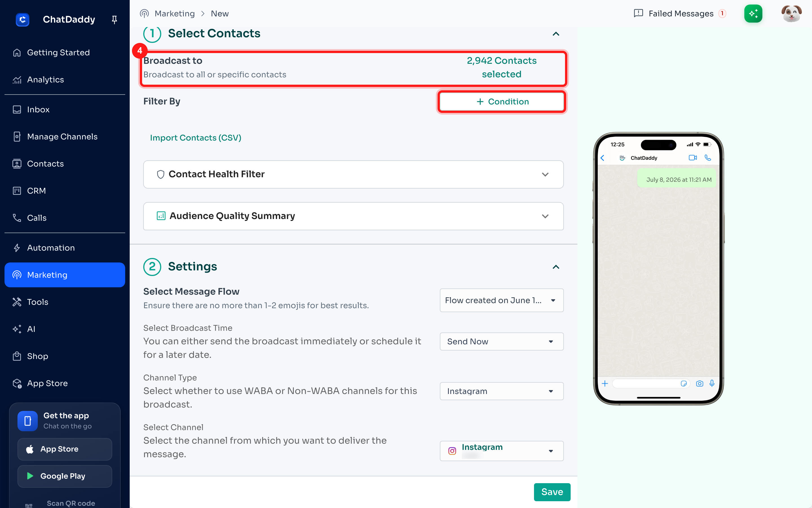This screenshot has height=508, width=812.
Task: Tap the sticker icon in phone message field
Action: click(x=683, y=383)
